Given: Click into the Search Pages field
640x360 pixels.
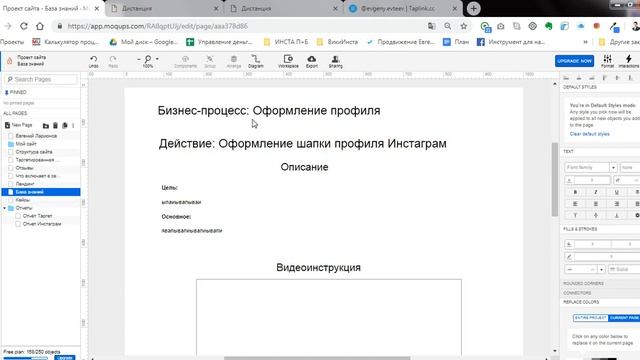Looking at the screenshot, I should (41, 79).
